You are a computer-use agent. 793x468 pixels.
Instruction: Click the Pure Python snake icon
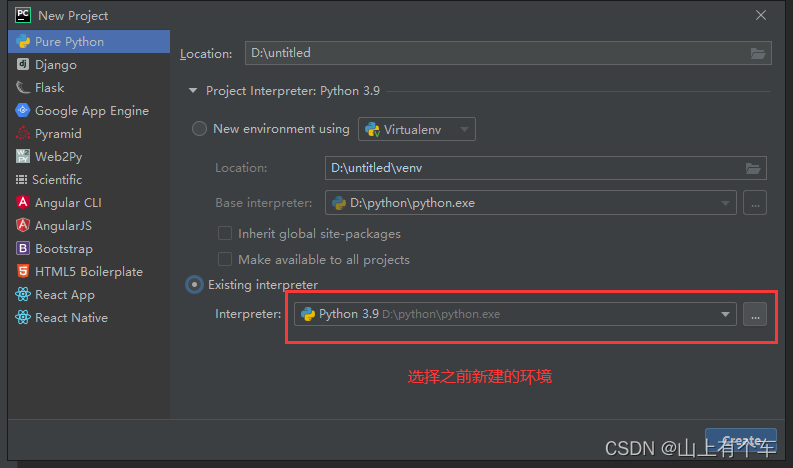point(23,41)
